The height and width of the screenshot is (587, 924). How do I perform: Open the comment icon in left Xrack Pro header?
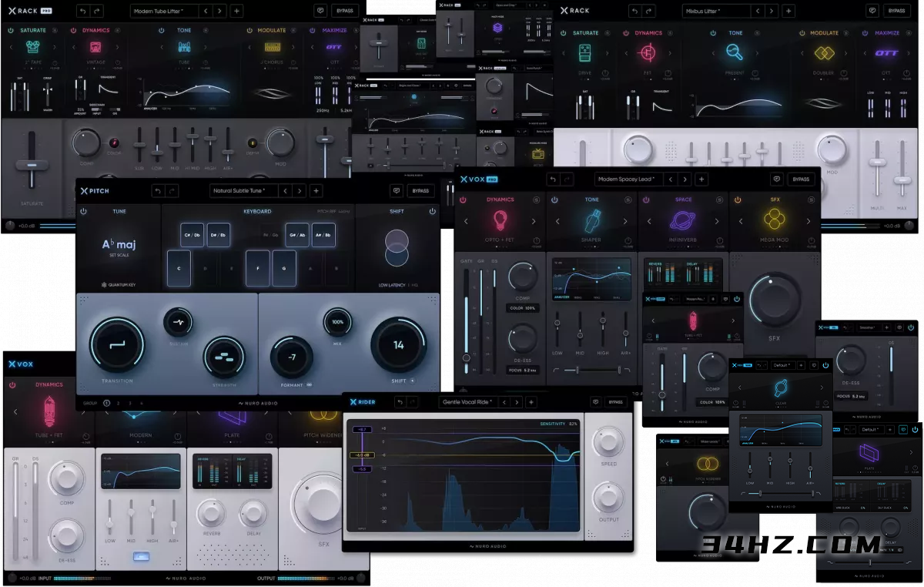[x=320, y=11]
